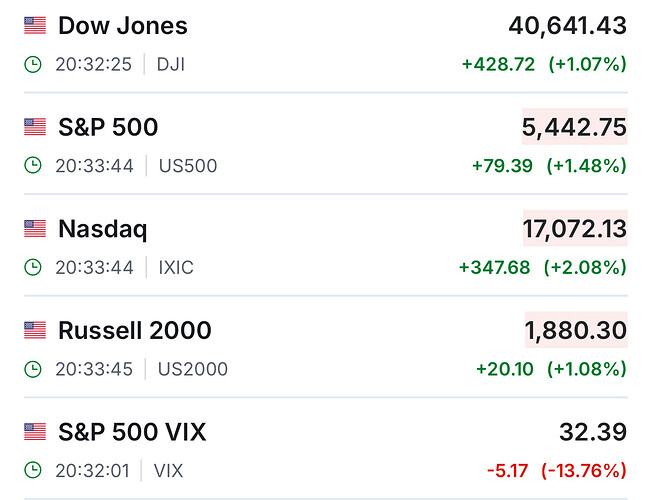Click the clock icon in Russell 2000 row
Screen dimensions: 652x500
point(33,369)
